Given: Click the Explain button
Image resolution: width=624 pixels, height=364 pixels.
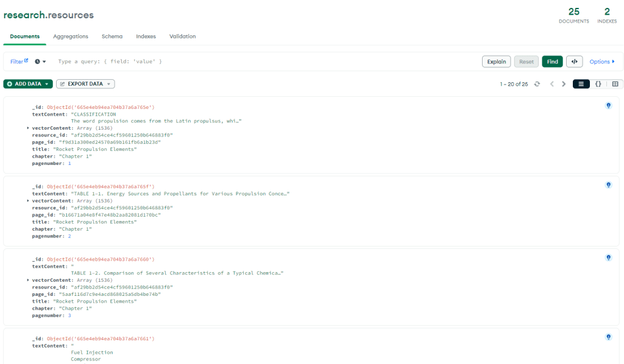Looking at the screenshot, I should pos(496,61).
